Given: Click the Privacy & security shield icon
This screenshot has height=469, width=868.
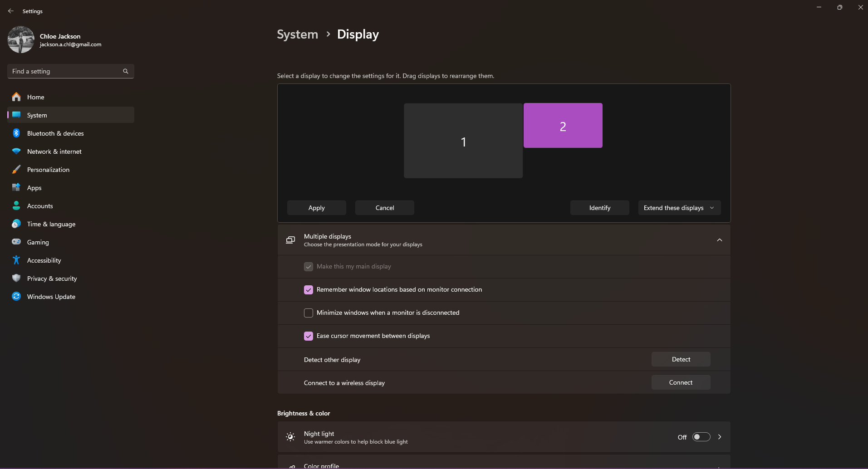Looking at the screenshot, I should (16, 278).
